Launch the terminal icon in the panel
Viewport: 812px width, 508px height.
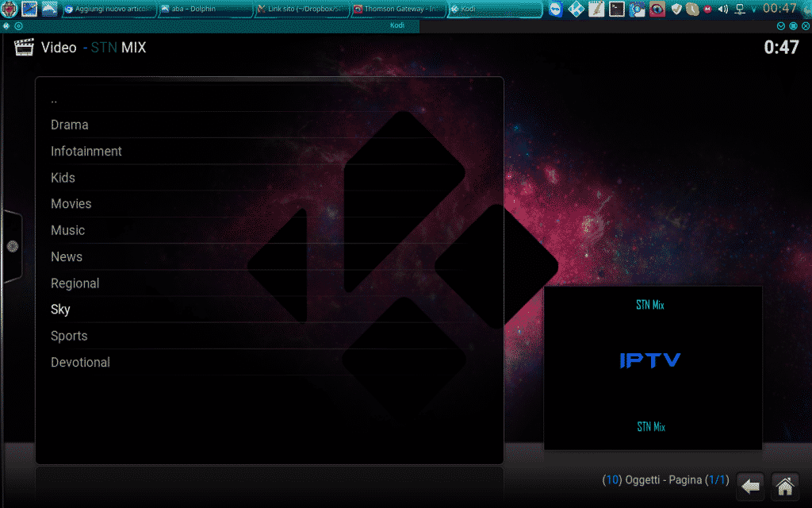click(616, 9)
